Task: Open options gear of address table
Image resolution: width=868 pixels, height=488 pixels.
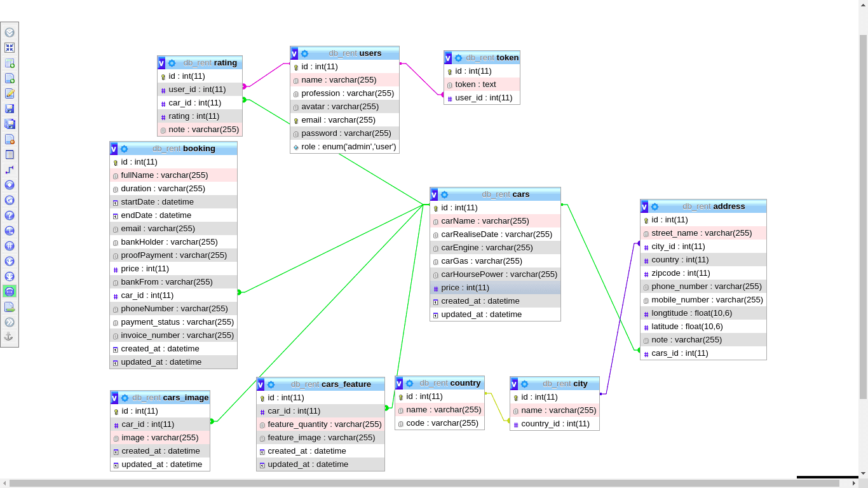Action: pos(654,207)
